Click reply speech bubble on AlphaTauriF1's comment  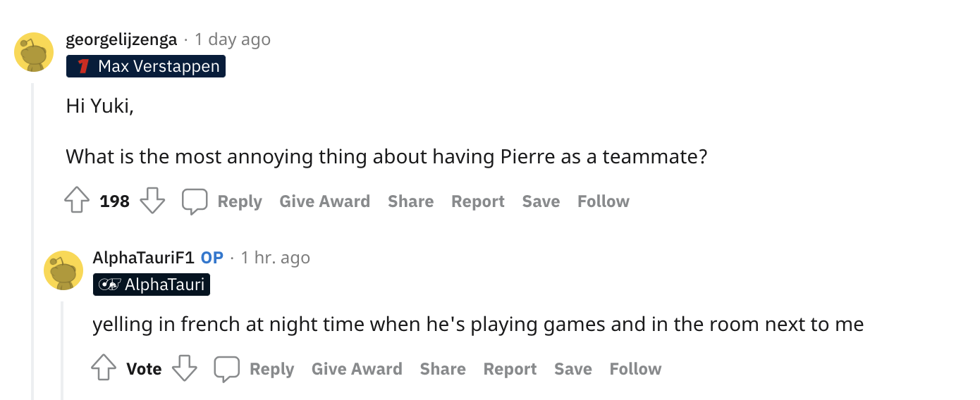[x=227, y=369]
